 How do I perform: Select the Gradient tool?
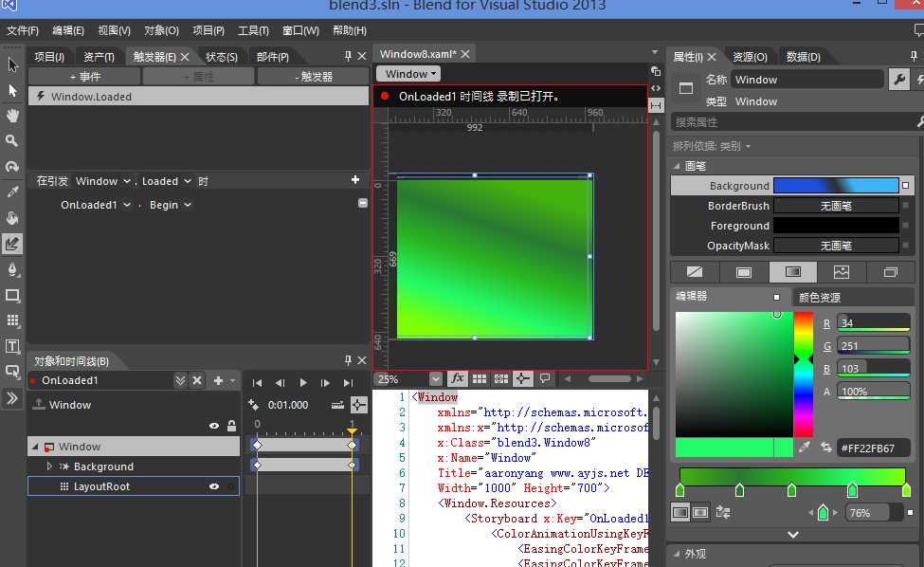(x=12, y=244)
